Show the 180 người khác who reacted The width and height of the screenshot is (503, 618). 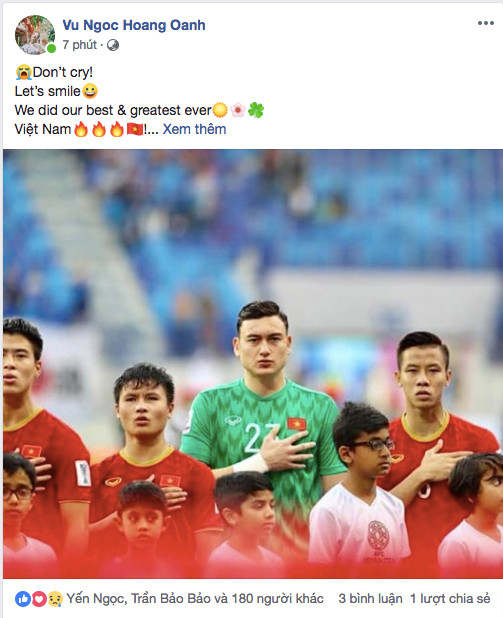click(277, 599)
